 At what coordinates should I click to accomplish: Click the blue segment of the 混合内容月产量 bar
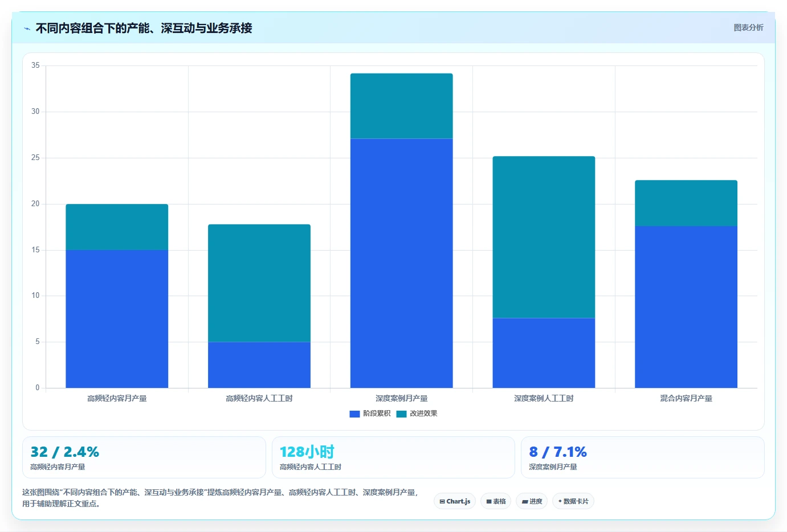686,307
